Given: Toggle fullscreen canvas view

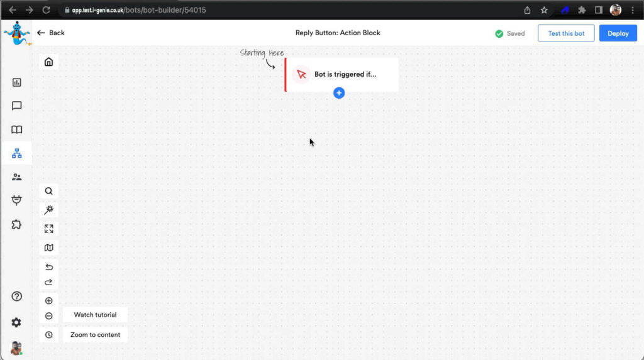Looking at the screenshot, I should point(48,229).
